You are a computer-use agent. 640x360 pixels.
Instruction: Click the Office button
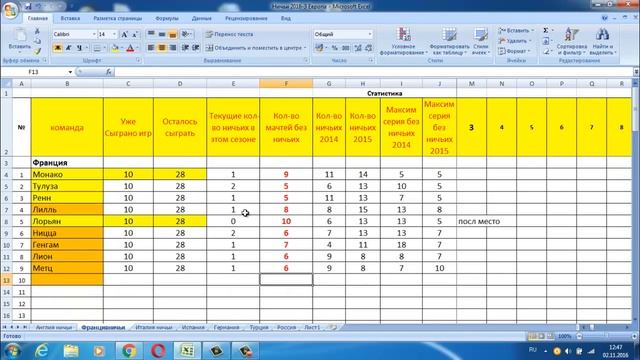10,10
